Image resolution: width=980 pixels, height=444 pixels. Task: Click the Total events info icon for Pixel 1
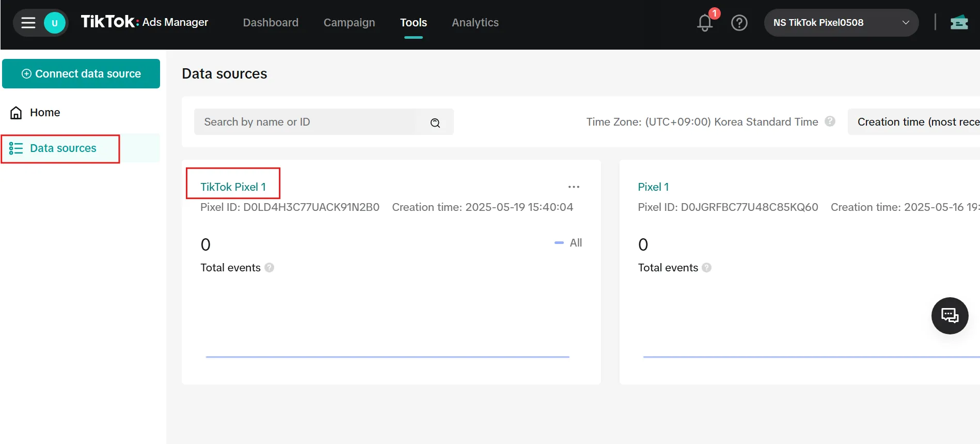click(707, 268)
